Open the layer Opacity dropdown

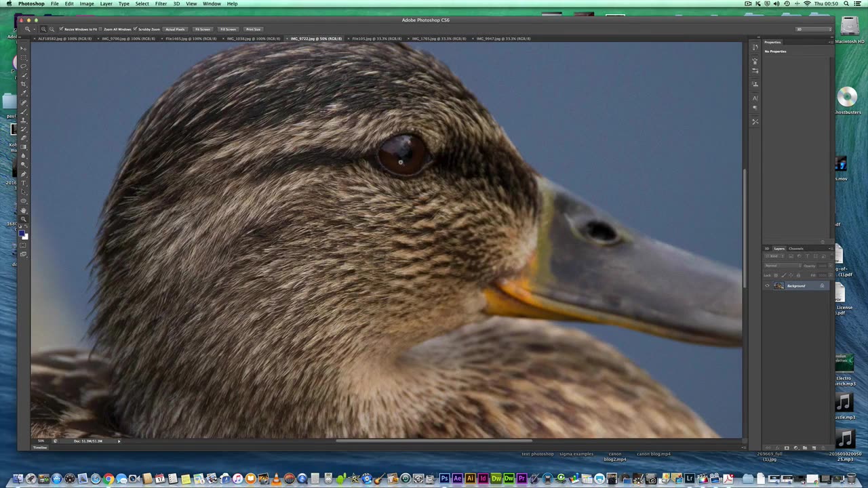click(830, 266)
